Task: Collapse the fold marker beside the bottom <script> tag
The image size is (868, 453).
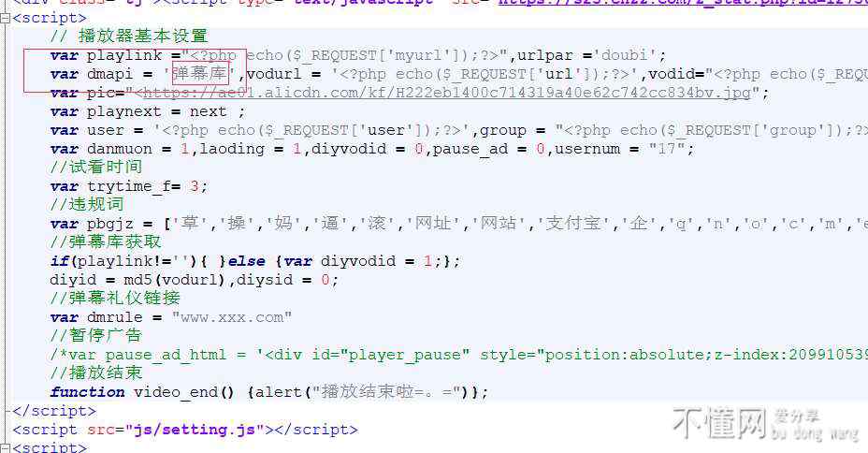Action: (x=5, y=447)
